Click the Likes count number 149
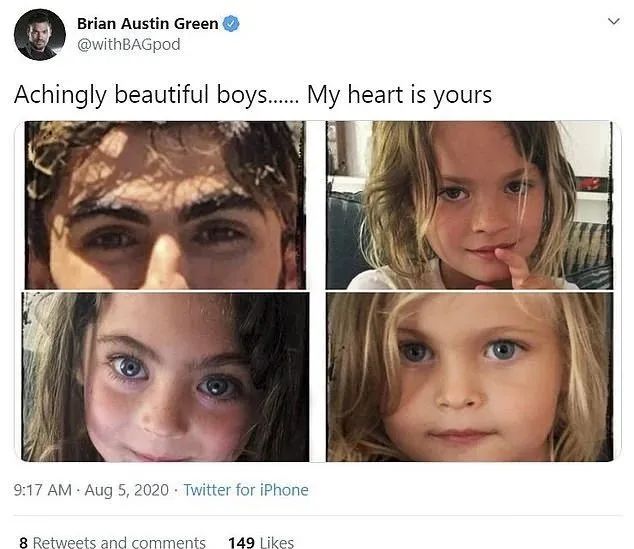Image resolution: width=634 pixels, height=549 pixels. pyautogui.click(x=241, y=543)
